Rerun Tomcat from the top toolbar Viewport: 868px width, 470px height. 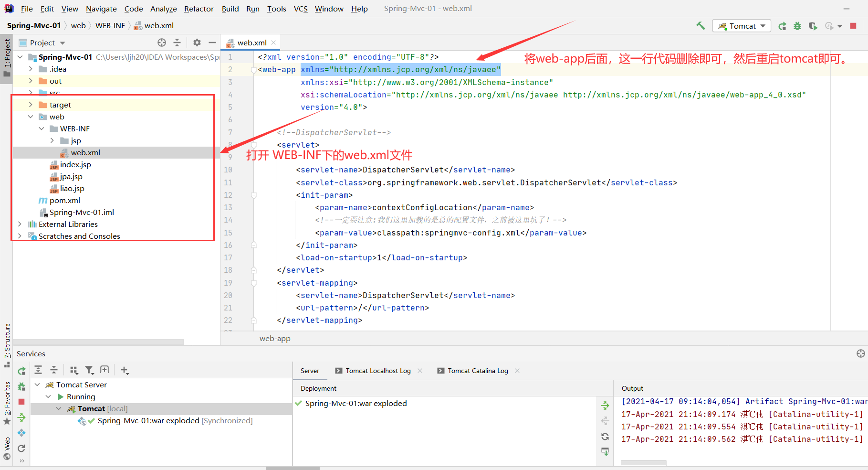[782, 26]
